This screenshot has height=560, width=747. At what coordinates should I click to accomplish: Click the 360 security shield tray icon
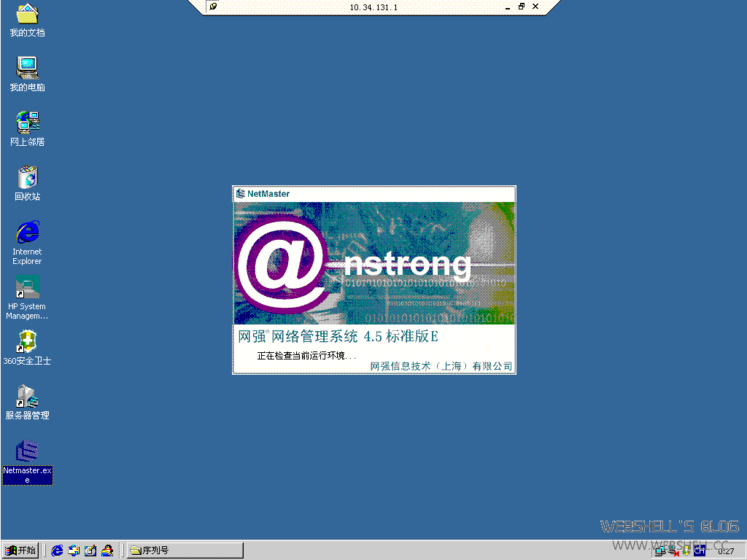point(686,551)
